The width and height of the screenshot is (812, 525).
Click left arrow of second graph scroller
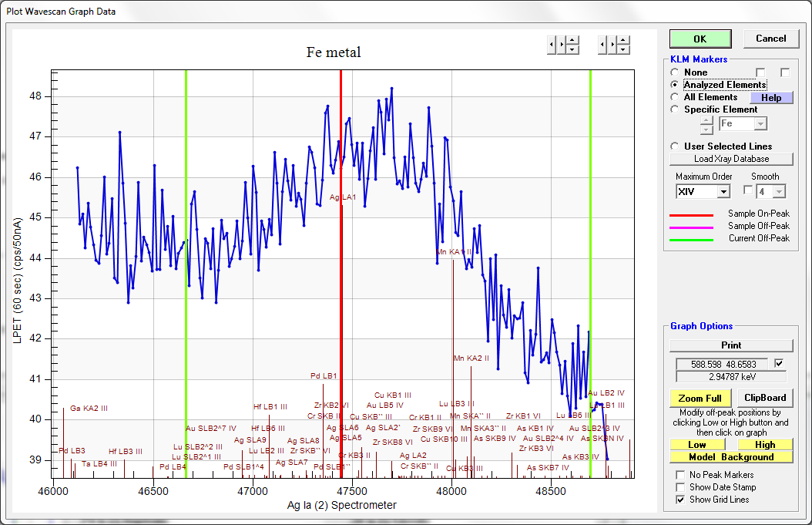point(602,45)
